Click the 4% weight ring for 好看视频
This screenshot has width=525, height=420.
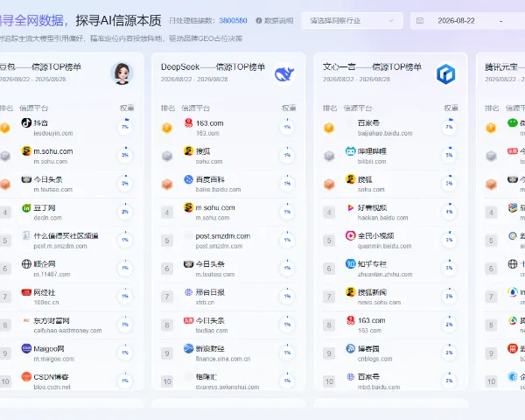click(449, 212)
